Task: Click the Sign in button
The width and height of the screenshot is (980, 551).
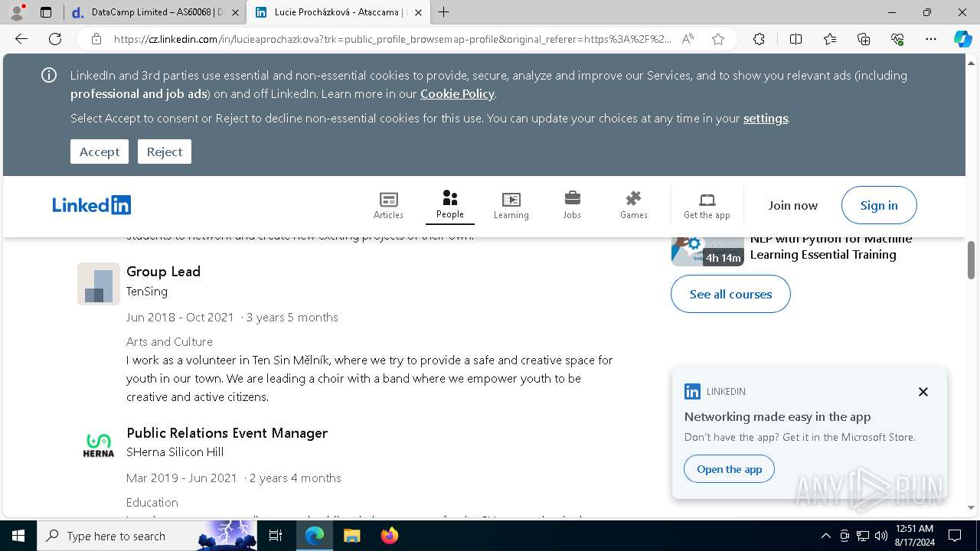Action: (879, 205)
